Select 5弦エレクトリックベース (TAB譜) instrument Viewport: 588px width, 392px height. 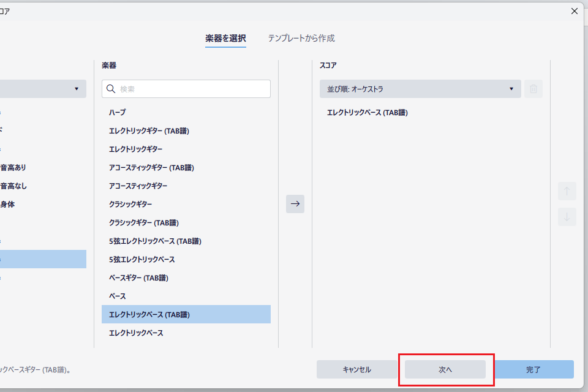coord(155,241)
